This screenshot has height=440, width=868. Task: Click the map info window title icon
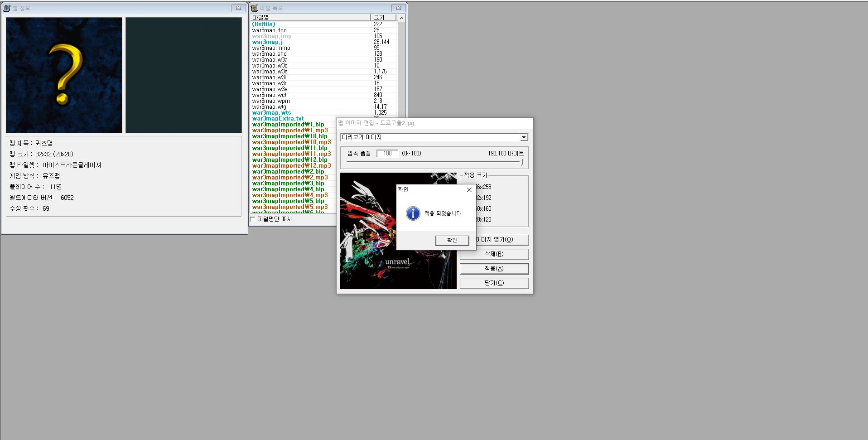(x=7, y=8)
